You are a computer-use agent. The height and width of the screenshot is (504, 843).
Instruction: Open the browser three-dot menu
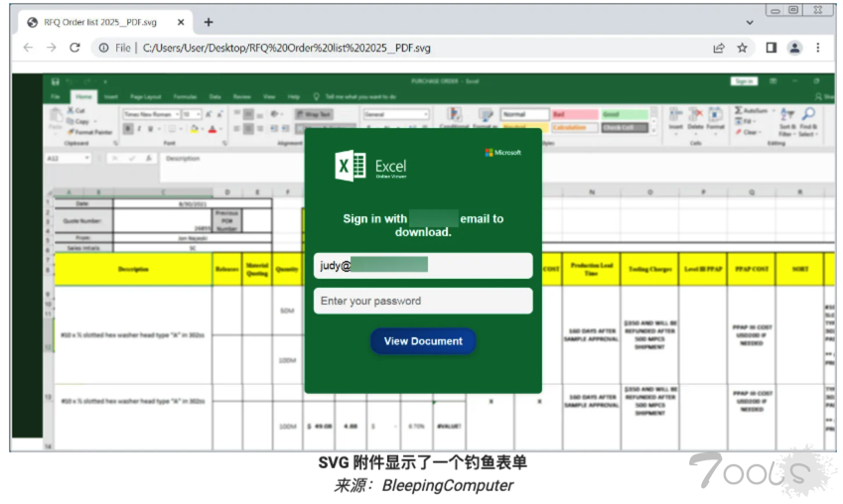tap(818, 48)
